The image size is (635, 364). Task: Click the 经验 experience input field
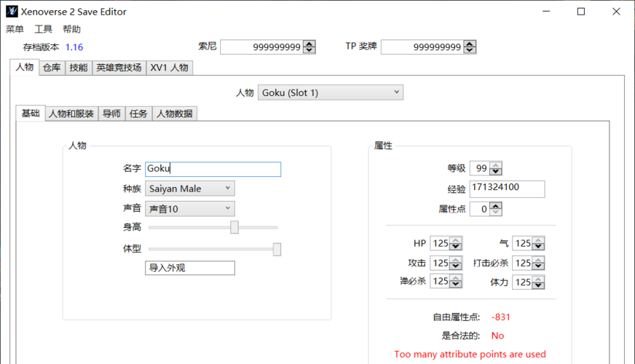tap(507, 189)
